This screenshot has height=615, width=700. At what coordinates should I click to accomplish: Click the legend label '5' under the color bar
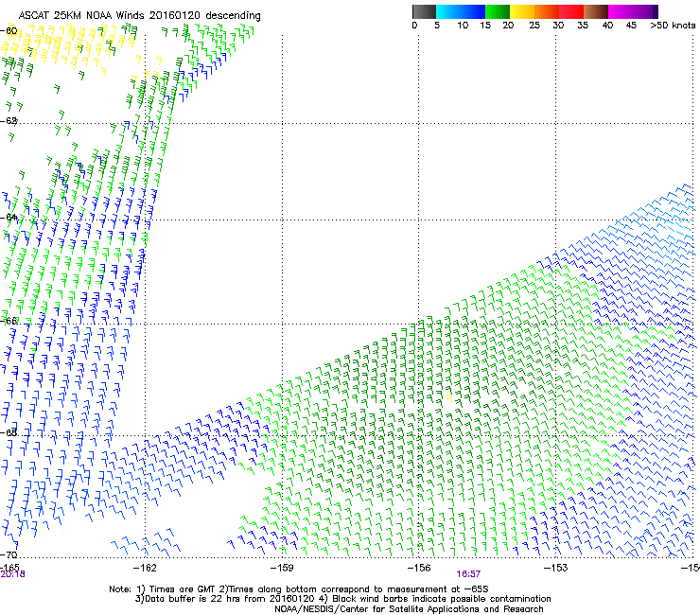437,26
